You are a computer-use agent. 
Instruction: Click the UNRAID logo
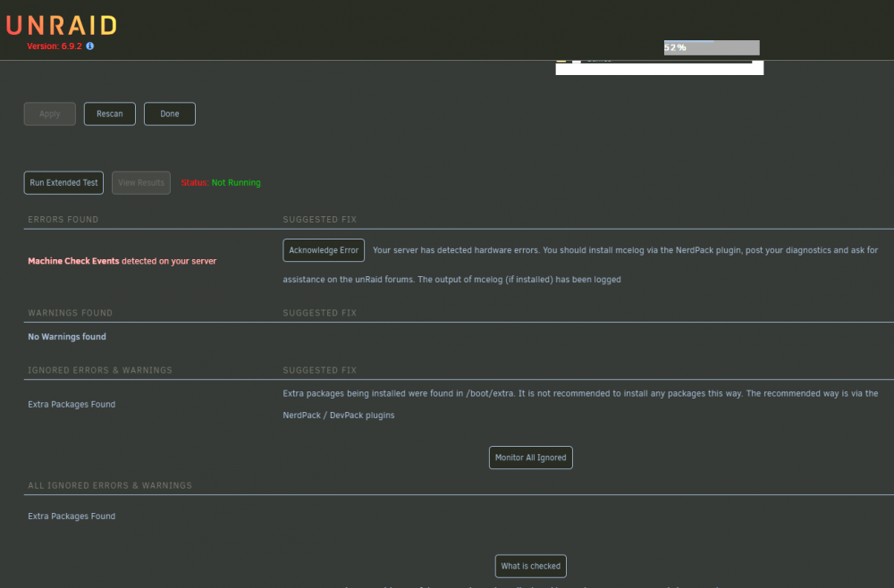(x=62, y=26)
